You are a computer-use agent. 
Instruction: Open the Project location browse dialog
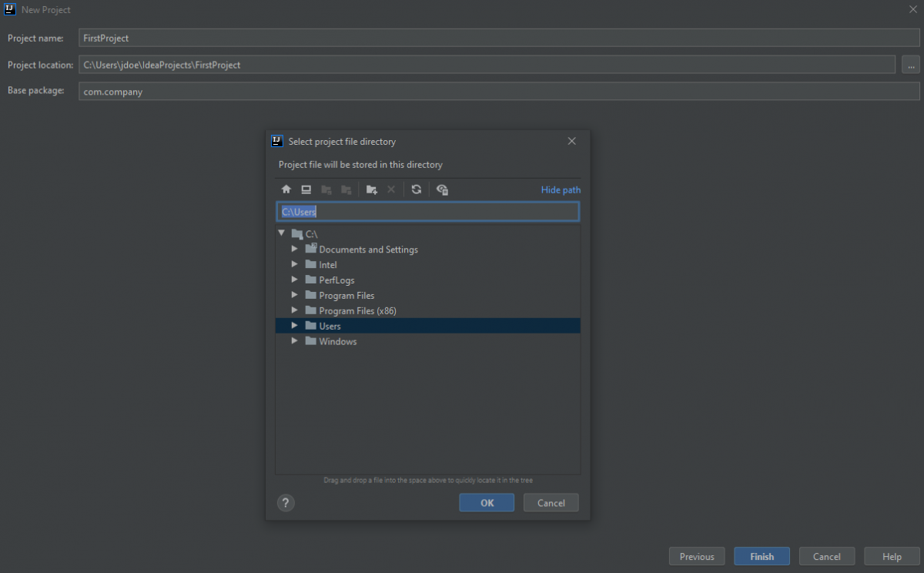pyautogui.click(x=911, y=64)
